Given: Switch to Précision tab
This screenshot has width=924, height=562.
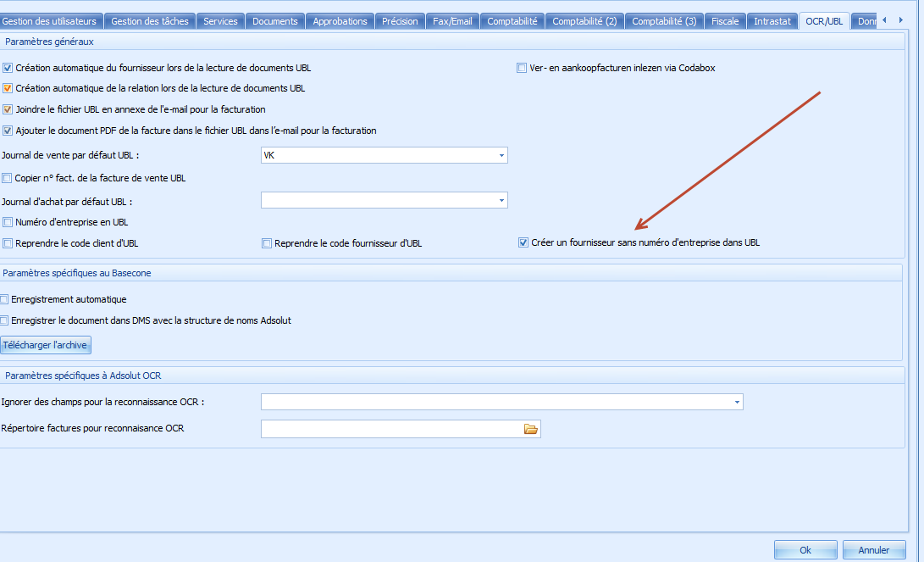Looking at the screenshot, I should pyautogui.click(x=400, y=21).
